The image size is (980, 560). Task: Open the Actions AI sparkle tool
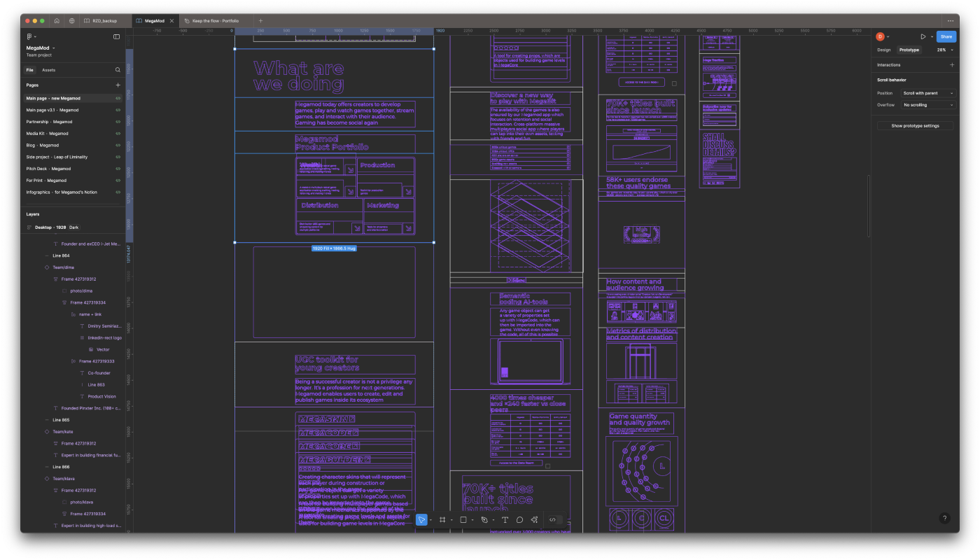coord(534,519)
